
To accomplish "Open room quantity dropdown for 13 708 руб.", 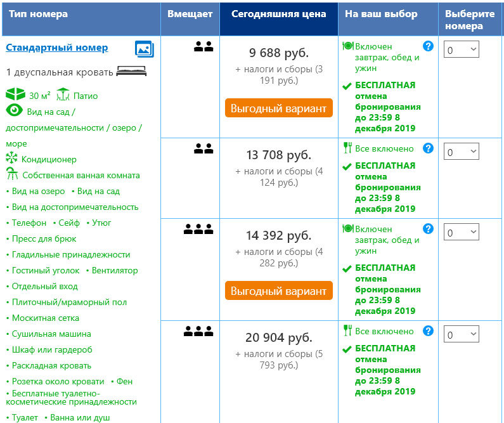I will [x=461, y=152].
